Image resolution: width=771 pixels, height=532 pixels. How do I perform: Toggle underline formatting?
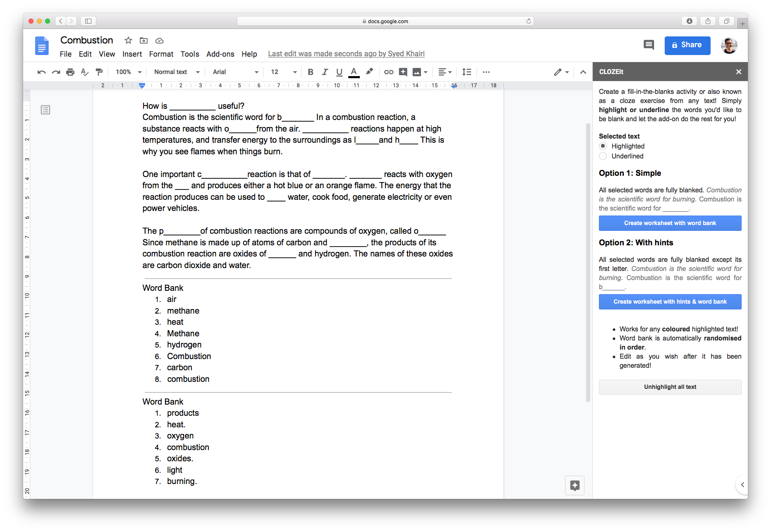point(339,72)
